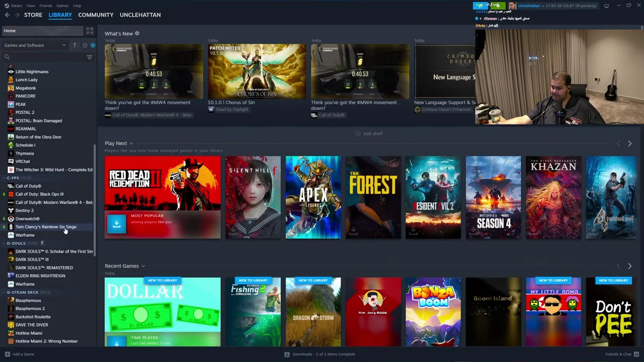The height and width of the screenshot is (362, 644).
Task: Open the advanced filter options icon
Action: point(90,57)
